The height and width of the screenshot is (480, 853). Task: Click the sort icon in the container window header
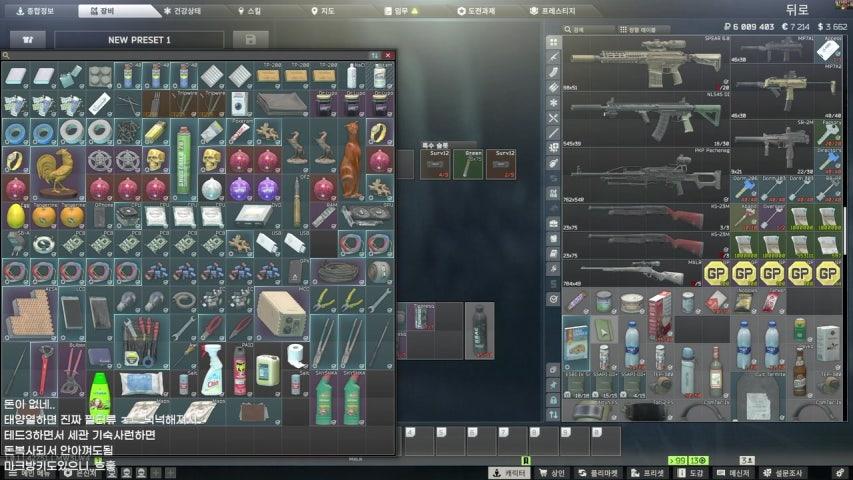click(x=375, y=56)
